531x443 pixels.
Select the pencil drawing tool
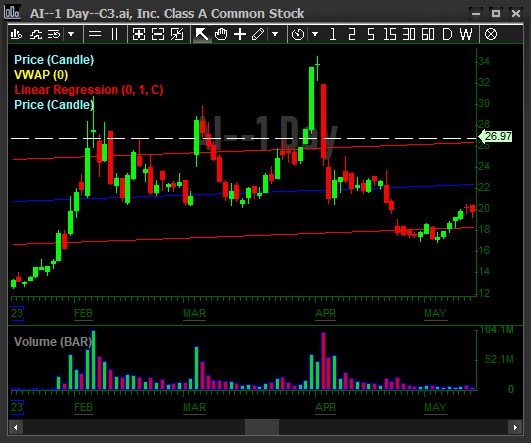tap(258, 34)
